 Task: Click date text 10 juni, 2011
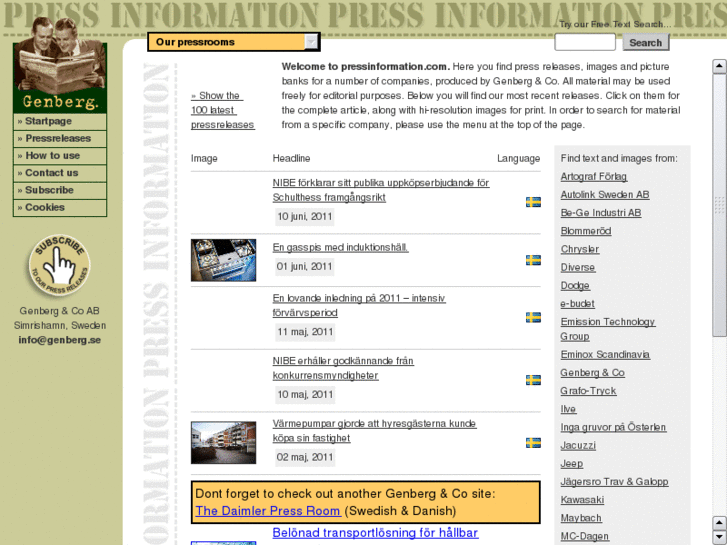[x=305, y=217]
